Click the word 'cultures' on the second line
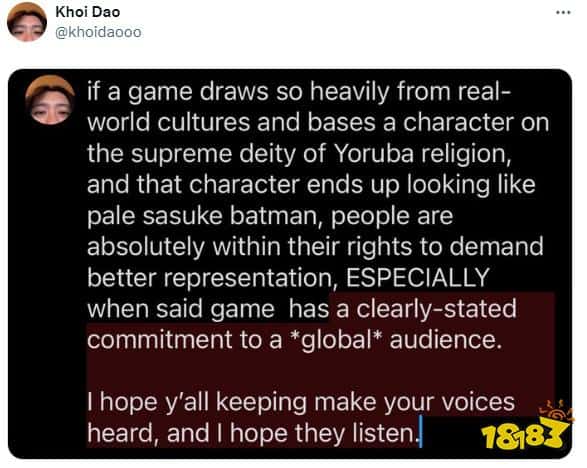This screenshot has height=468, width=587. click(x=204, y=122)
